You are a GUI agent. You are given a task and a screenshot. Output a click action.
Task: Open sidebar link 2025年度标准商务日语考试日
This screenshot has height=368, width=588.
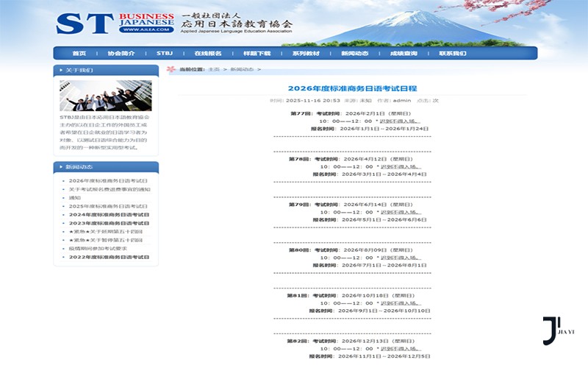tap(108, 206)
